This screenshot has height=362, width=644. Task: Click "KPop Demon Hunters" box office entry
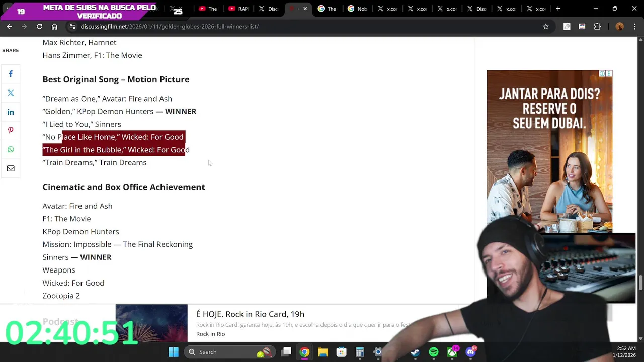80,231
